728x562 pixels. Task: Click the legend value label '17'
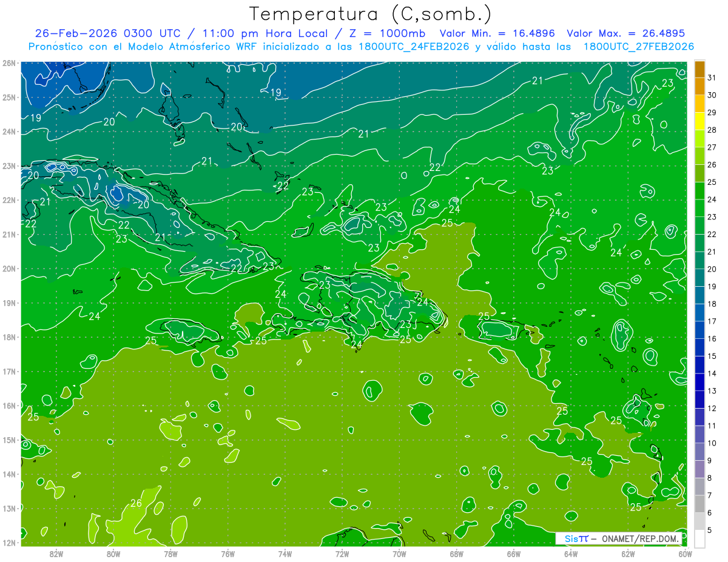(712, 321)
